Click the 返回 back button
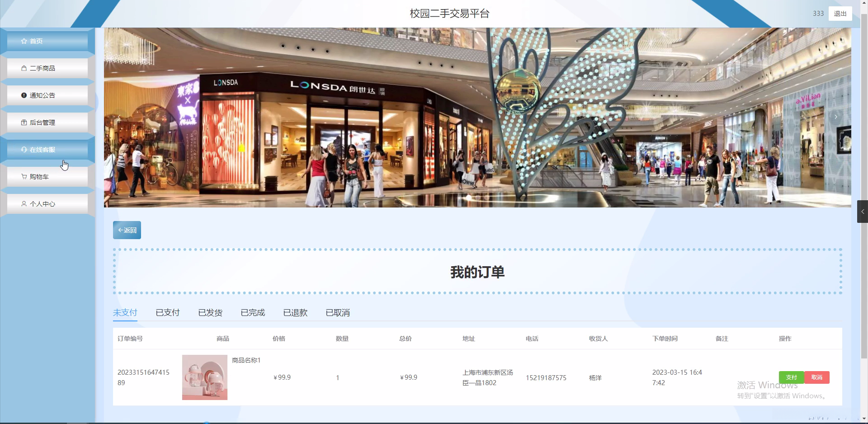The image size is (868, 424). [127, 230]
